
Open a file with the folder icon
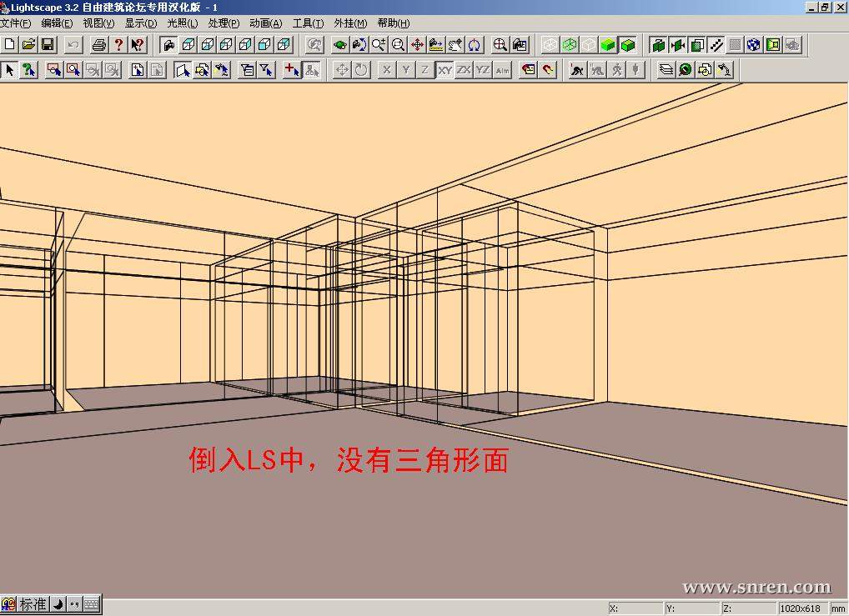point(28,44)
